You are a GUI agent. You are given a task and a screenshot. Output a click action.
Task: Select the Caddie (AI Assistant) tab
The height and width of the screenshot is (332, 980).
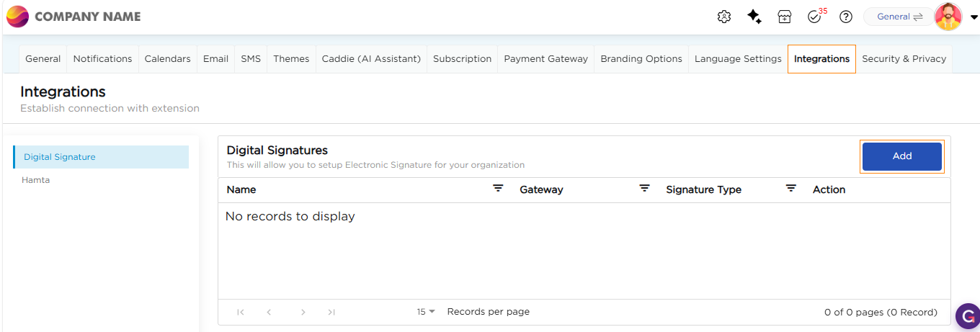(x=371, y=59)
